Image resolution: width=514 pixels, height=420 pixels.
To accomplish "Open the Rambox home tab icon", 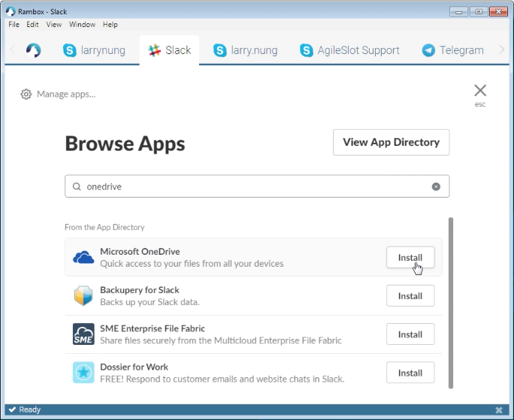I will pos(33,50).
